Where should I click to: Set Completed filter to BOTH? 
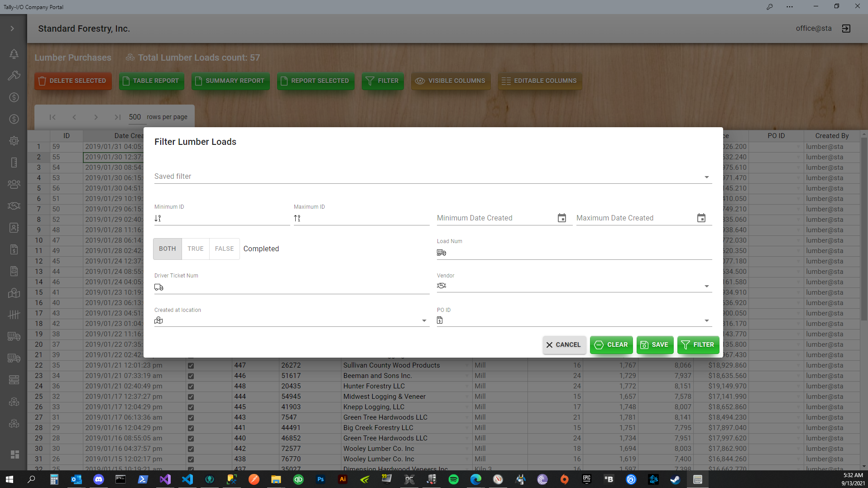click(167, 249)
